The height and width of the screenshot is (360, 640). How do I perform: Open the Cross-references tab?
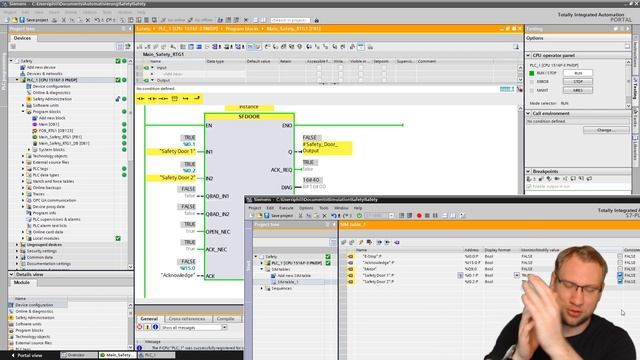pyautogui.click(x=187, y=319)
